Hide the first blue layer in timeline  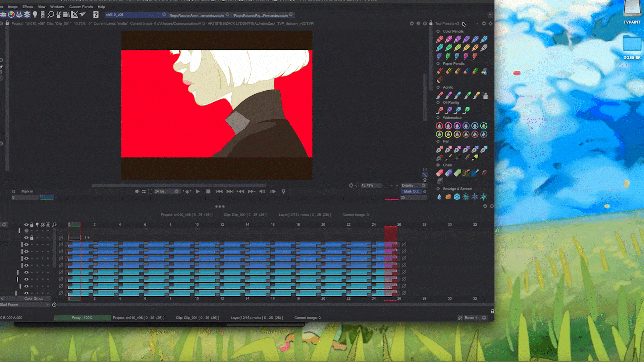point(26,245)
